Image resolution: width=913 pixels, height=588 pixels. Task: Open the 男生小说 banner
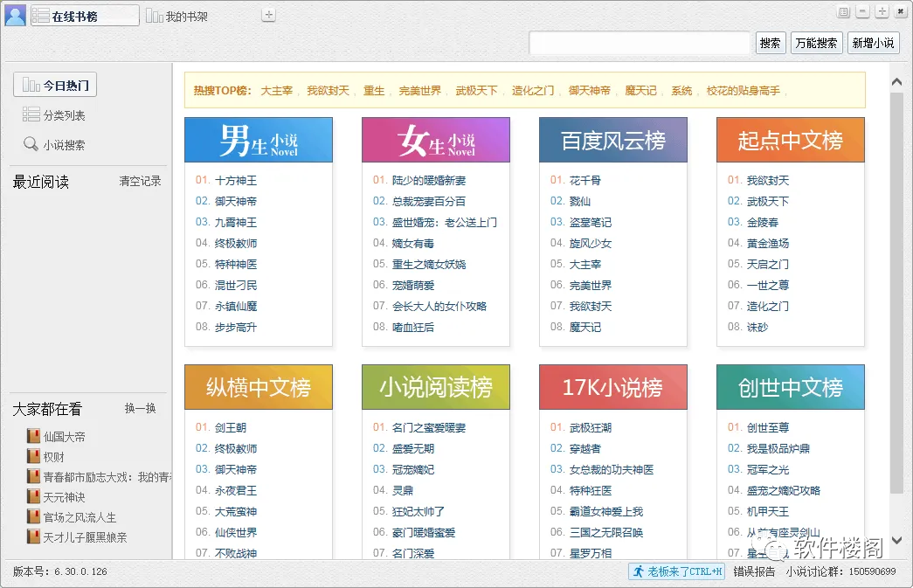coord(259,140)
